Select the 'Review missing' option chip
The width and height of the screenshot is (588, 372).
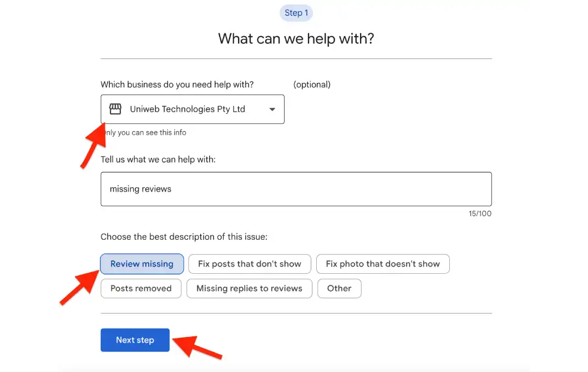tap(142, 264)
